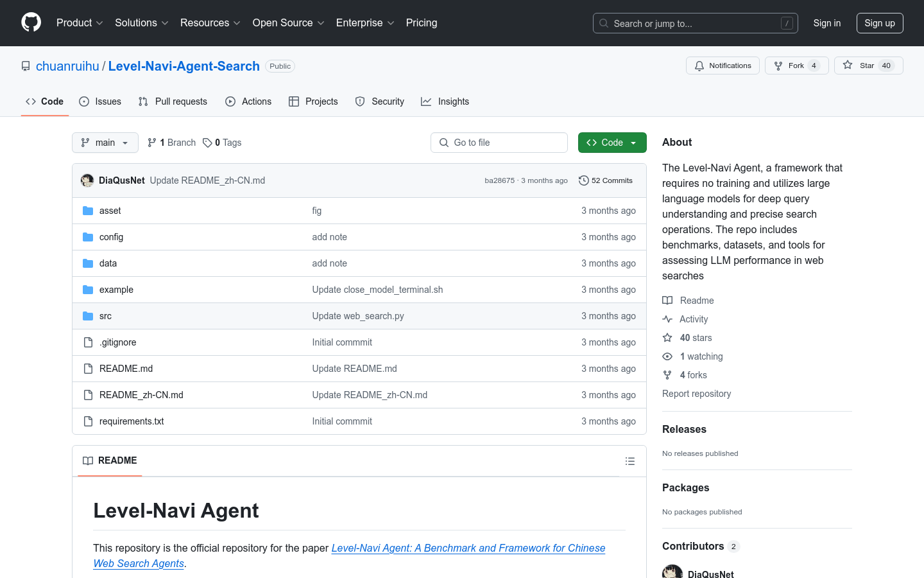Go to the Pricing page
The width and height of the screenshot is (924, 578).
422,23
